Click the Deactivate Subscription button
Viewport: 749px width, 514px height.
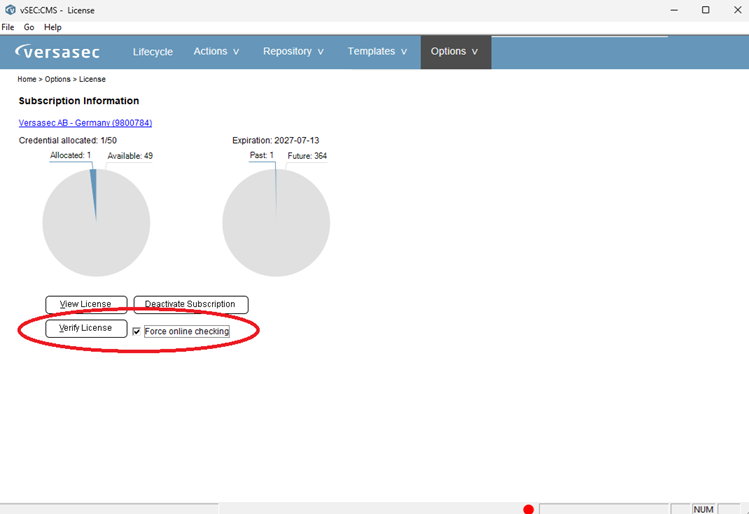coord(191,304)
